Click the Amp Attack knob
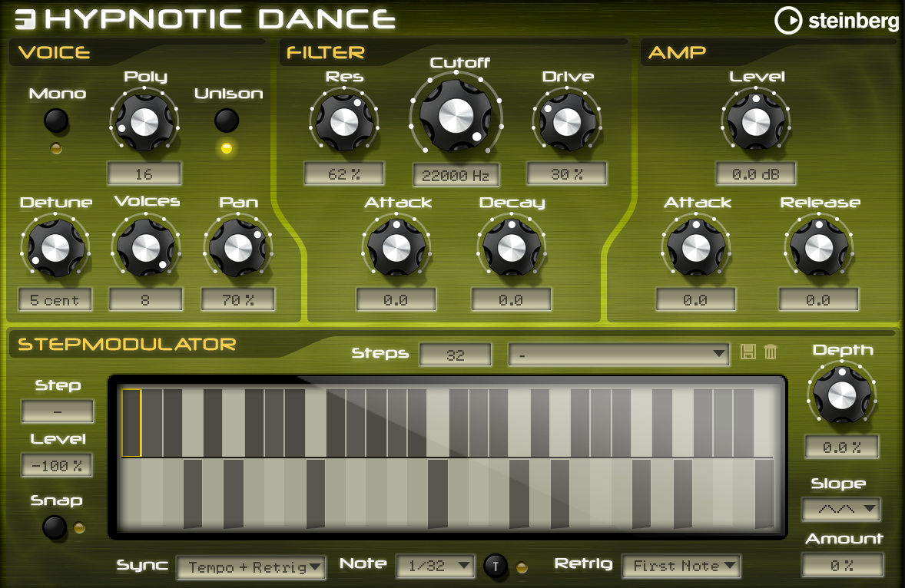Viewport: 905px width, 588px height. pos(696,248)
